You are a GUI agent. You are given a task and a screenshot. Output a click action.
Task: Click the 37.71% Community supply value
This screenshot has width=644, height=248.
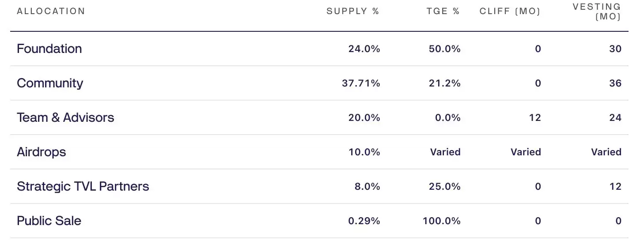click(361, 83)
